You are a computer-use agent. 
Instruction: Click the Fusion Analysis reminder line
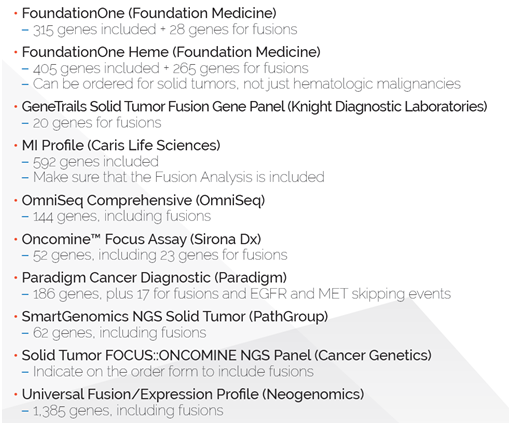pyautogui.click(x=179, y=177)
